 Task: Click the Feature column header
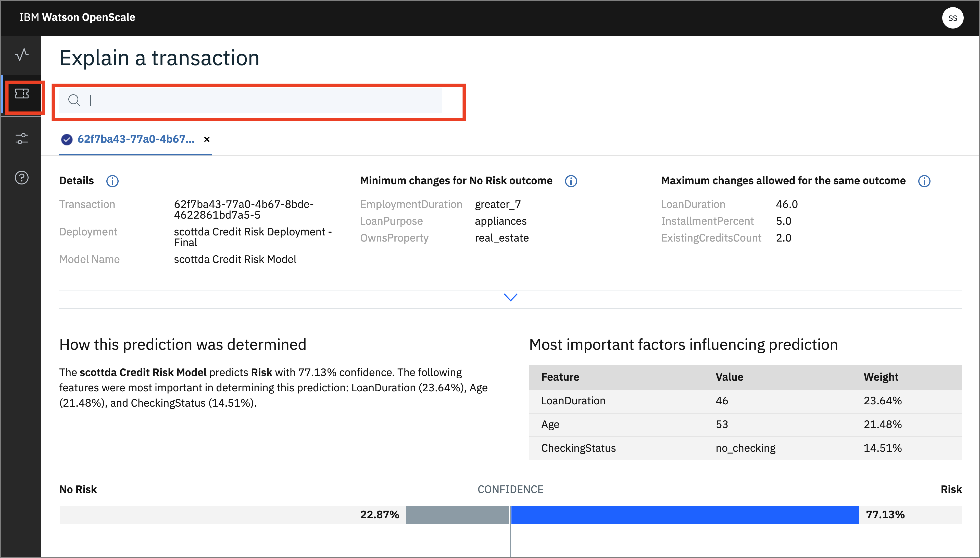click(x=560, y=377)
